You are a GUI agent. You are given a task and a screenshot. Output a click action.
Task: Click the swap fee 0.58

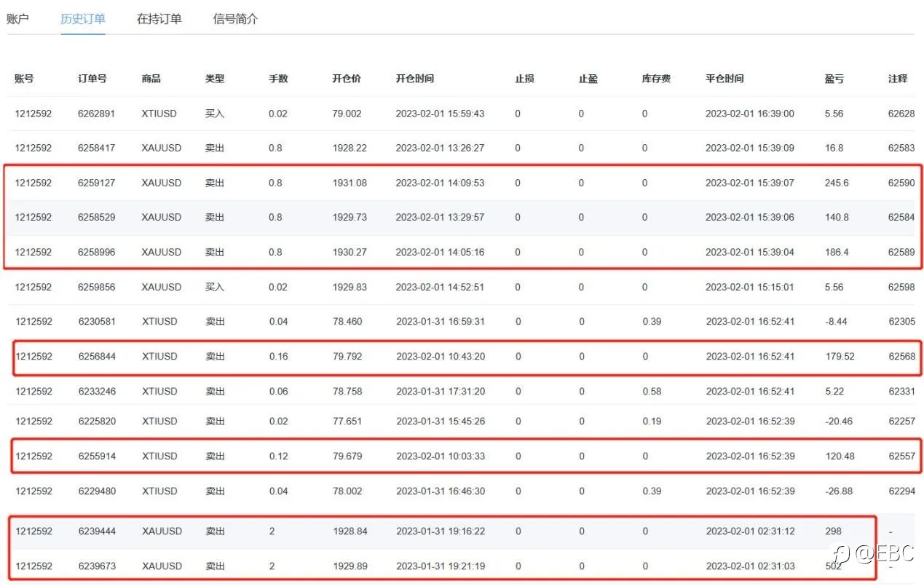[x=652, y=391]
